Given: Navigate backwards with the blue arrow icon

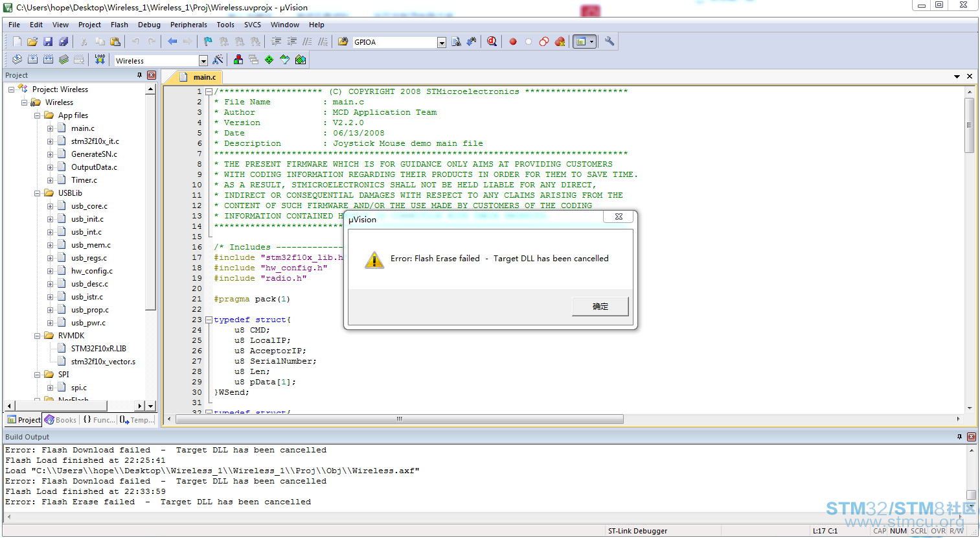Looking at the screenshot, I should (x=172, y=41).
